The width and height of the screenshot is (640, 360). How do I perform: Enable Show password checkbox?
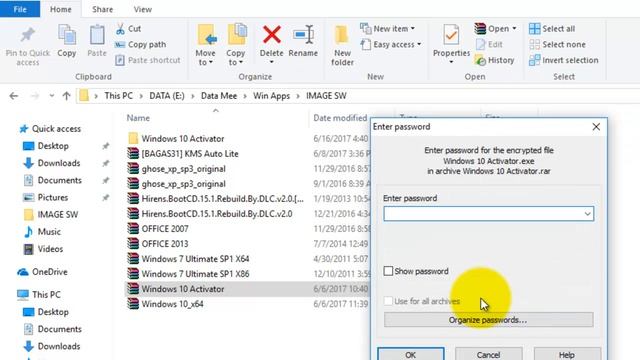(x=388, y=271)
